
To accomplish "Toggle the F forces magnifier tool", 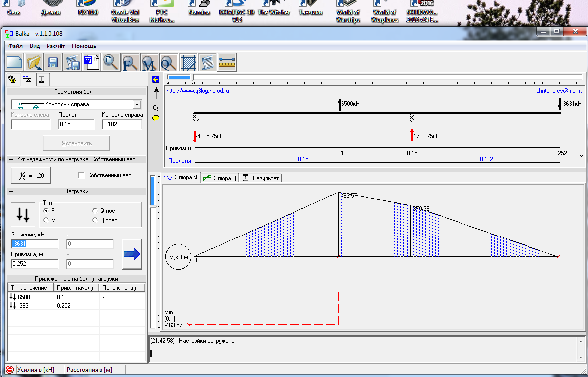I will (x=130, y=62).
